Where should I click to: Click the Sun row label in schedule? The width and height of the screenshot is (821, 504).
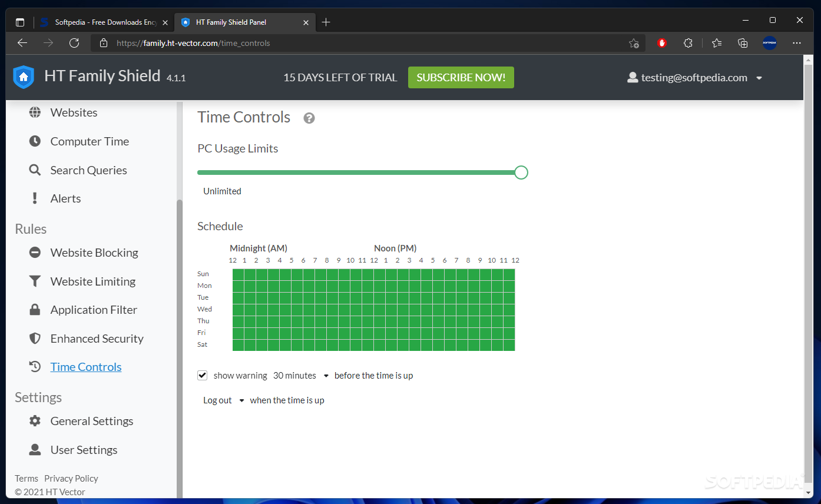203,274
